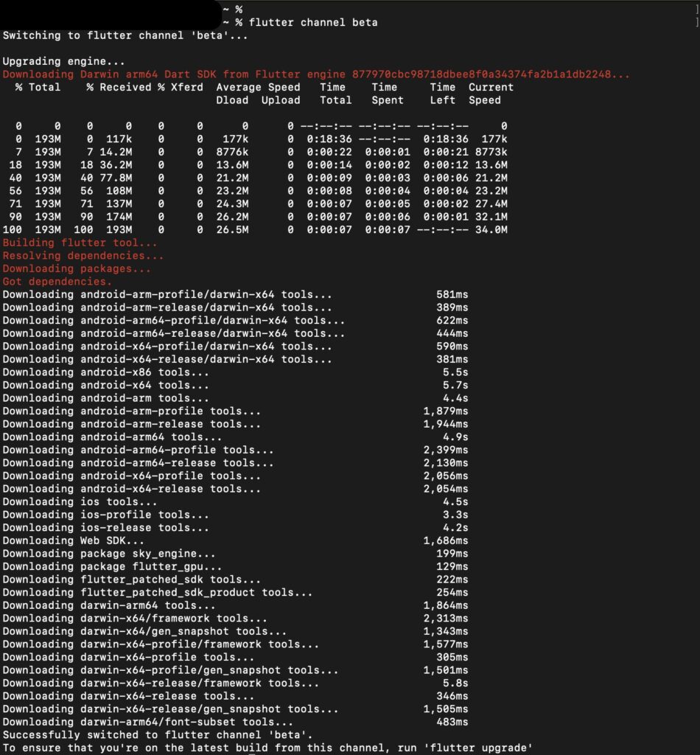Click the '36.2M' received value
The image size is (700, 755).
116,165
